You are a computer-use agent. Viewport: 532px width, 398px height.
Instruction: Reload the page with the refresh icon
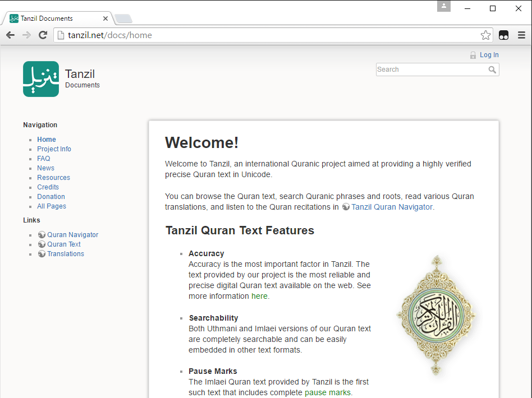pos(43,35)
